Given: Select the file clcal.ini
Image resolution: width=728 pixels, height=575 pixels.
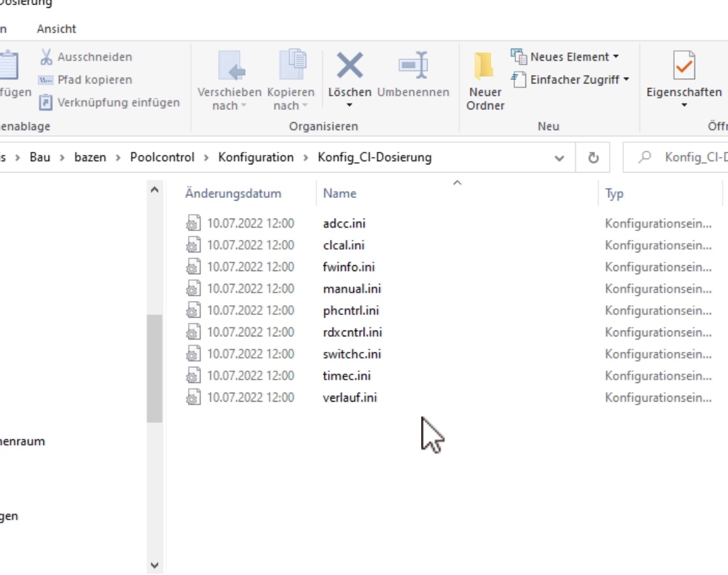Looking at the screenshot, I should [x=344, y=245].
